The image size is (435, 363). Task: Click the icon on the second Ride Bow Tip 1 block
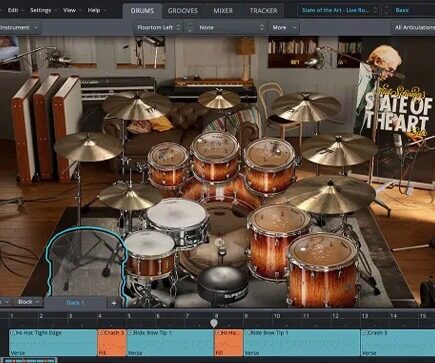[248, 333]
